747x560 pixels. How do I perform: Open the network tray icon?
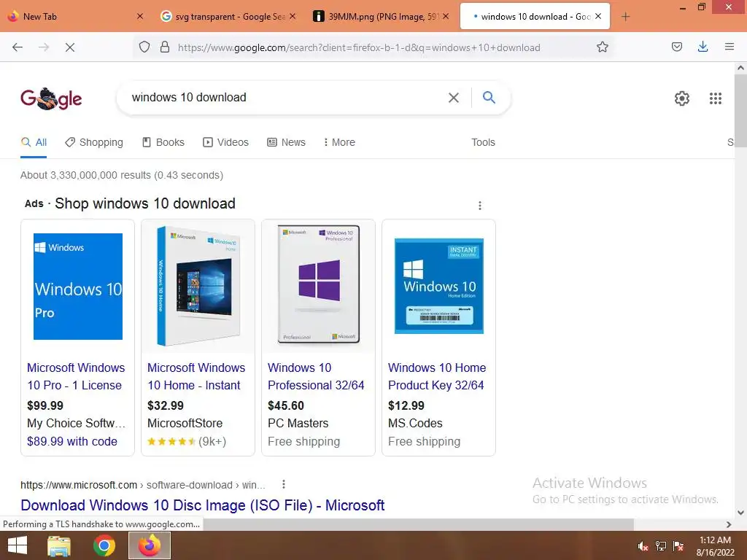661,545
